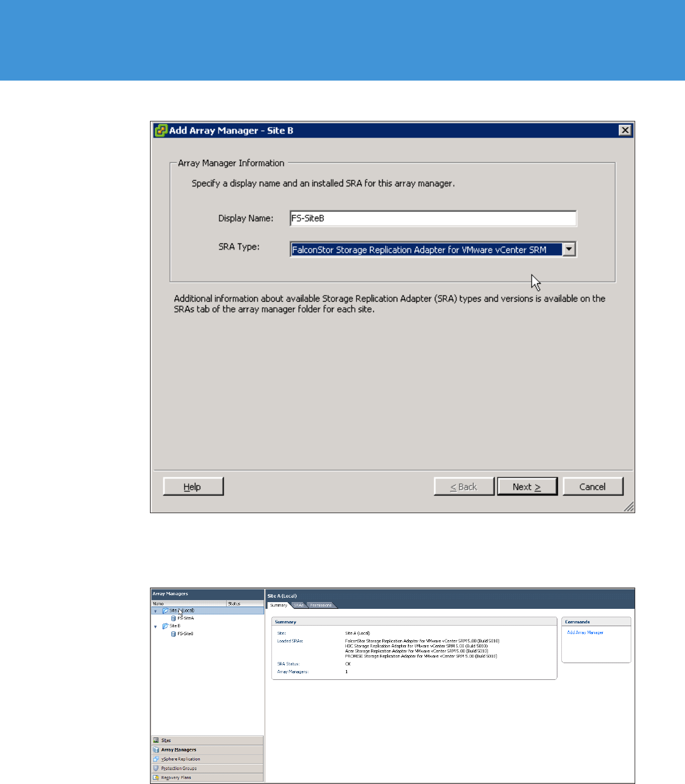This screenshot has width=685, height=784.
Task: Close the Add Array Manager dialog
Action: coord(625,130)
